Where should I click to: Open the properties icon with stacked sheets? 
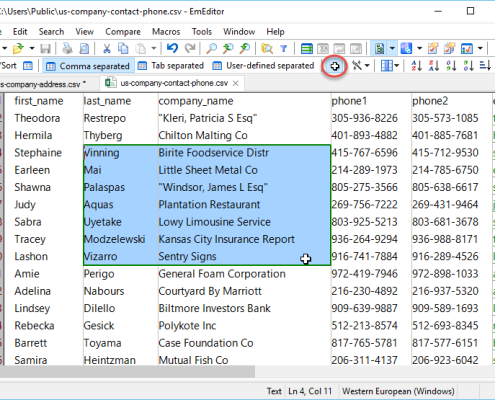click(x=449, y=49)
